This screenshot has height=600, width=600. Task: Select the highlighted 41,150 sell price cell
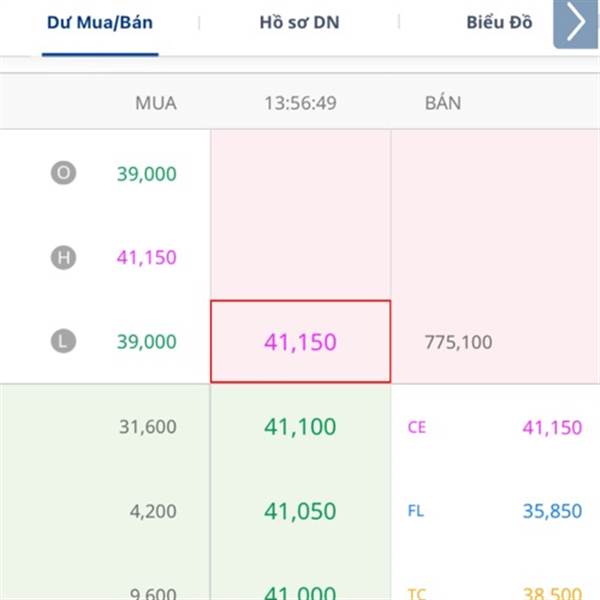[x=300, y=341]
